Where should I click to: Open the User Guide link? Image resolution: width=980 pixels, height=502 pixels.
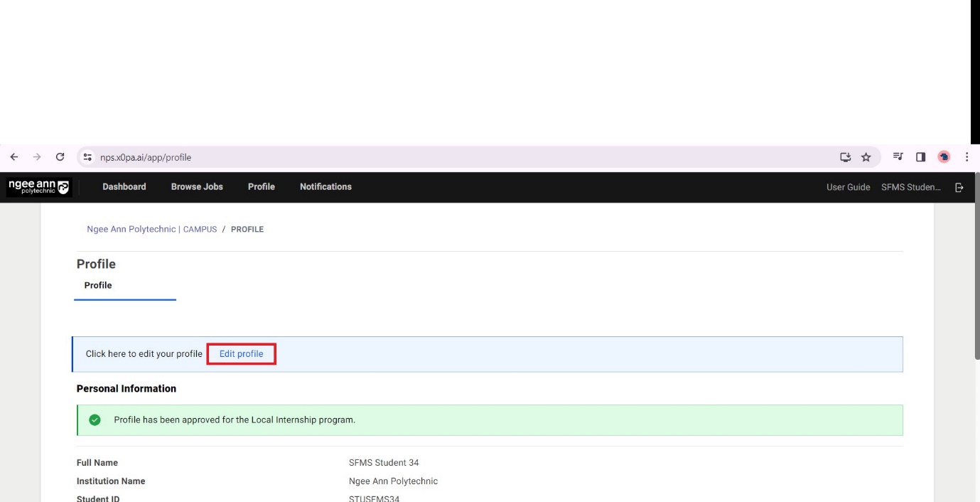(x=848, y=188)
